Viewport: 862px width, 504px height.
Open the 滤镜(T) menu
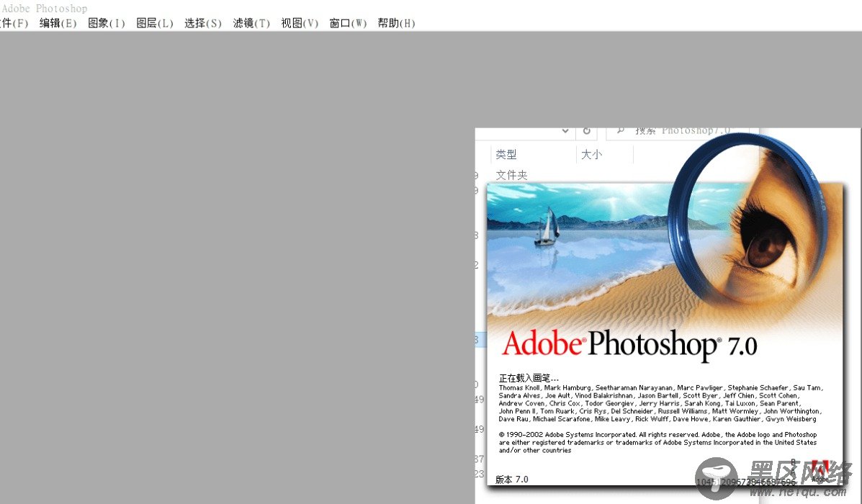[x=251, y=23]
